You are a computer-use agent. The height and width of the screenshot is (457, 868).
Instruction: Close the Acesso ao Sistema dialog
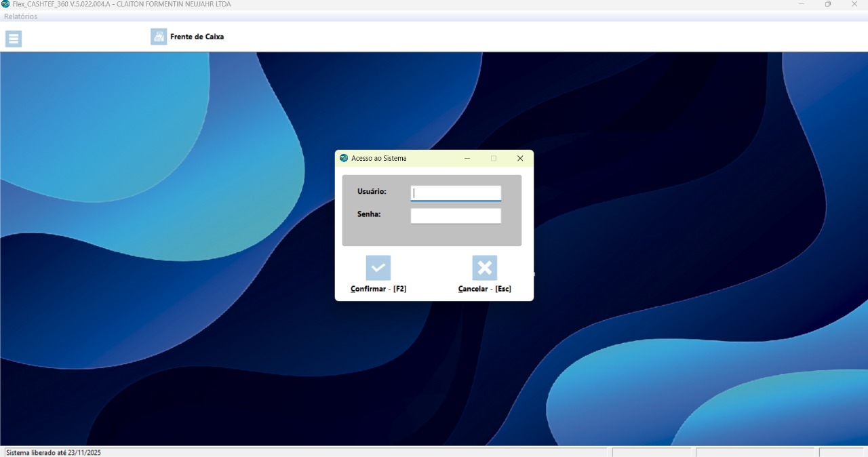[520, 158]
